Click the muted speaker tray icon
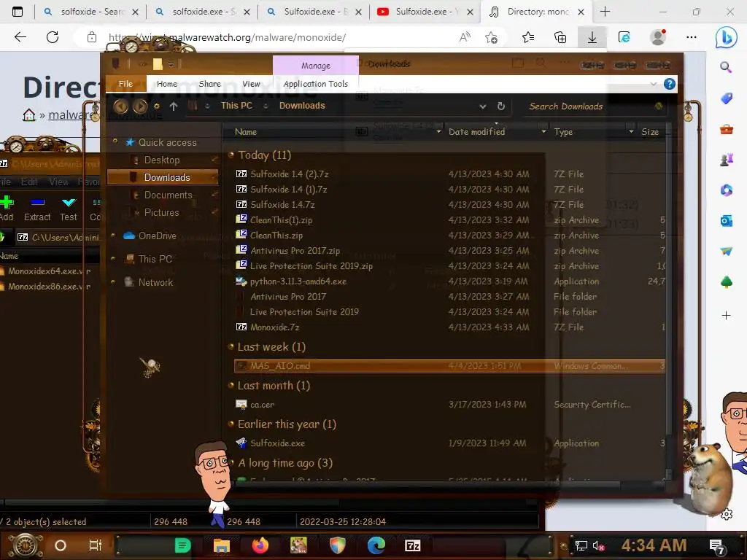 click(598, 545)
